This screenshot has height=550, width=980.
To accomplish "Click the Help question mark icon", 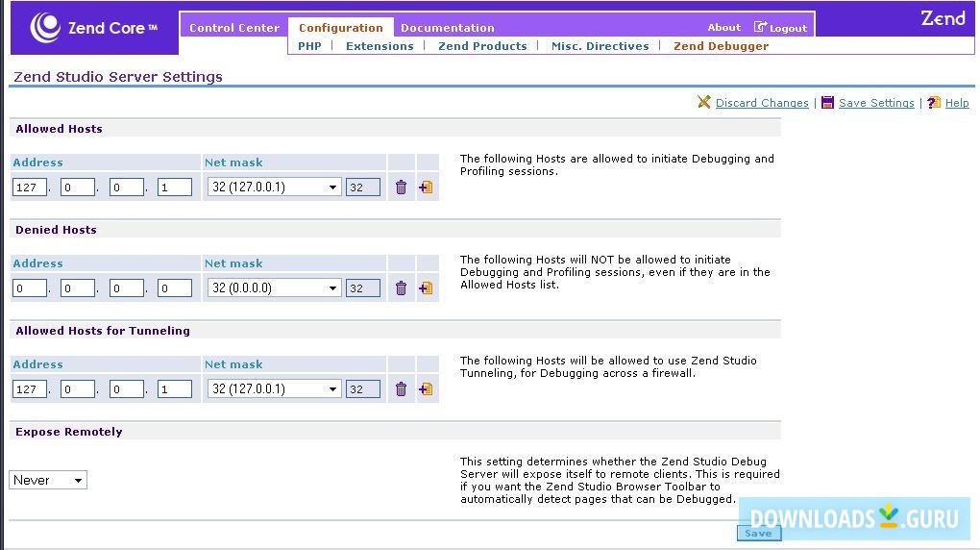I will pyautogui.click(x=934, y=102).
